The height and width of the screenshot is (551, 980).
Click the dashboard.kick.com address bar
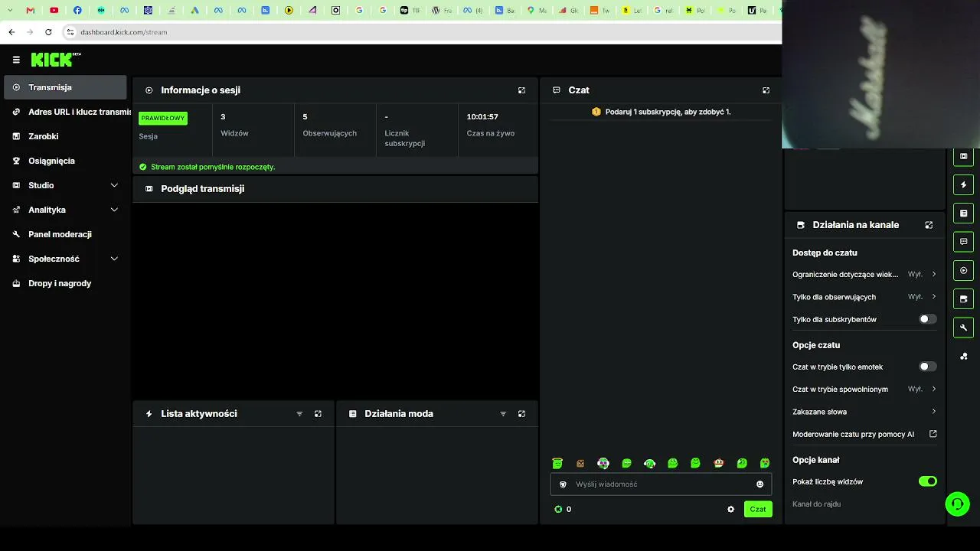(x=123, y=32)
